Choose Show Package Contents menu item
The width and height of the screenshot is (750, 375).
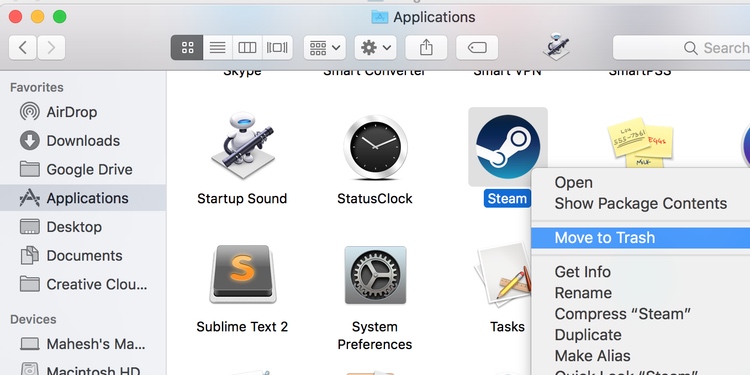(x=640, y=203)
